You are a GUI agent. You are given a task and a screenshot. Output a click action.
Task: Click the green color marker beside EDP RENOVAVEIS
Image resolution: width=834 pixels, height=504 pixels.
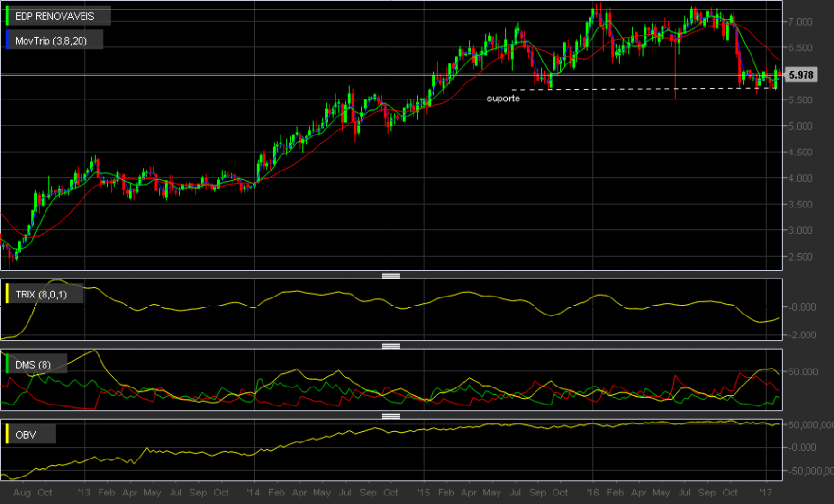click(7, 16)
